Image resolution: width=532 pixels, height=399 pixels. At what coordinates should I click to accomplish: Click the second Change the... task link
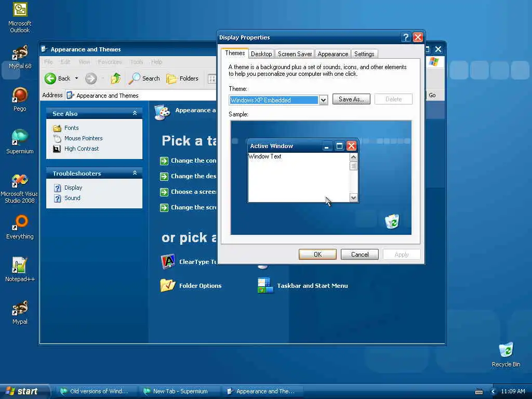point(193,176)
